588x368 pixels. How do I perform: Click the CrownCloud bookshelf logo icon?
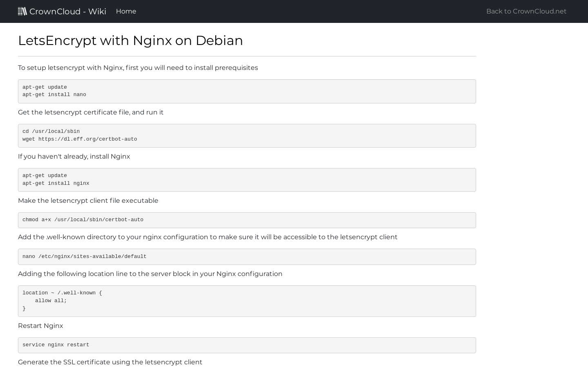(x=22, y=11)
